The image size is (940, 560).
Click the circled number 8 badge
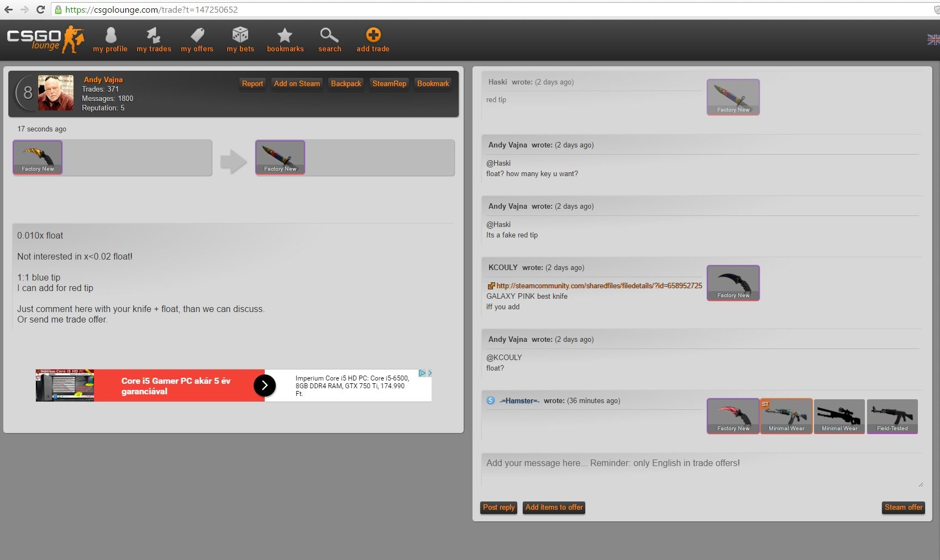pyautogui.click(x=28, y=93)
